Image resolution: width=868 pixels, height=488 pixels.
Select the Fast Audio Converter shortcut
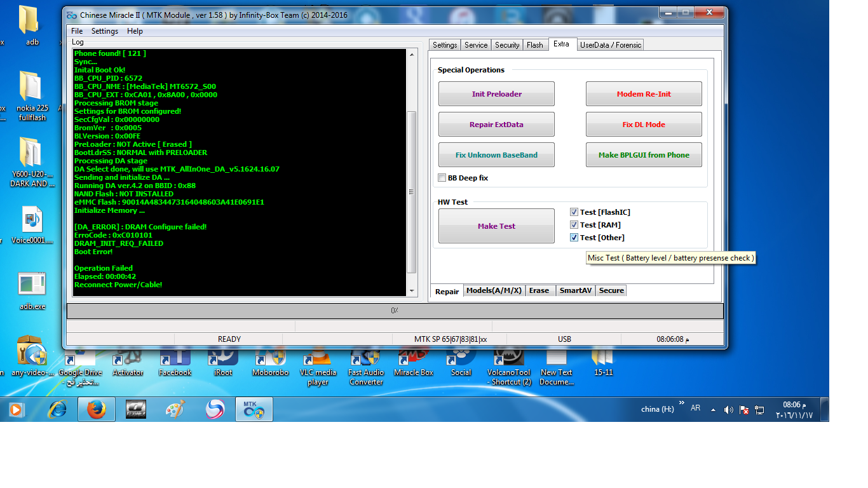point(366,367)
